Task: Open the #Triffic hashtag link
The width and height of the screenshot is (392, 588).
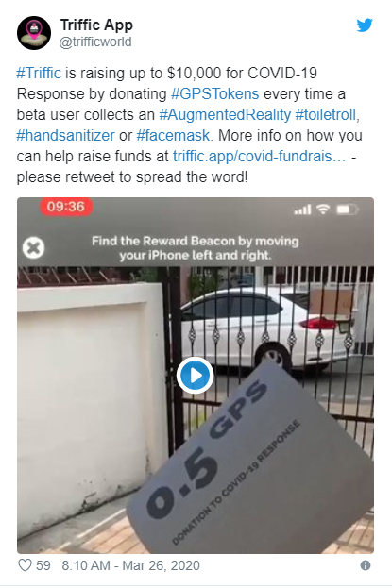Action: [x=39, y=73]
